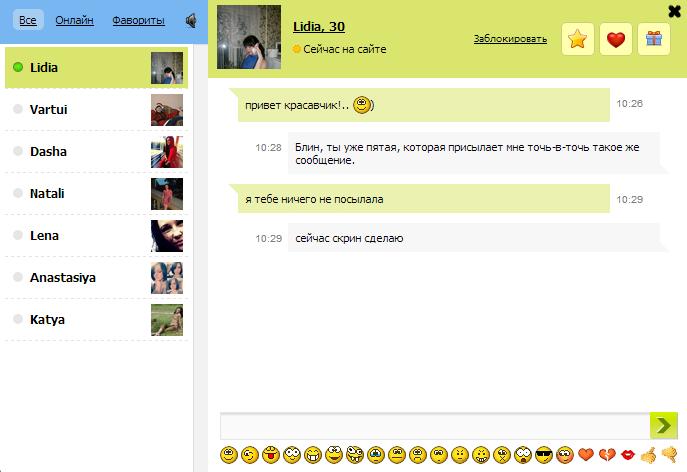This screenshot has width=687, height=472.
Task: Open the chat with Anastasiya
Action: (x=96, y=278)
